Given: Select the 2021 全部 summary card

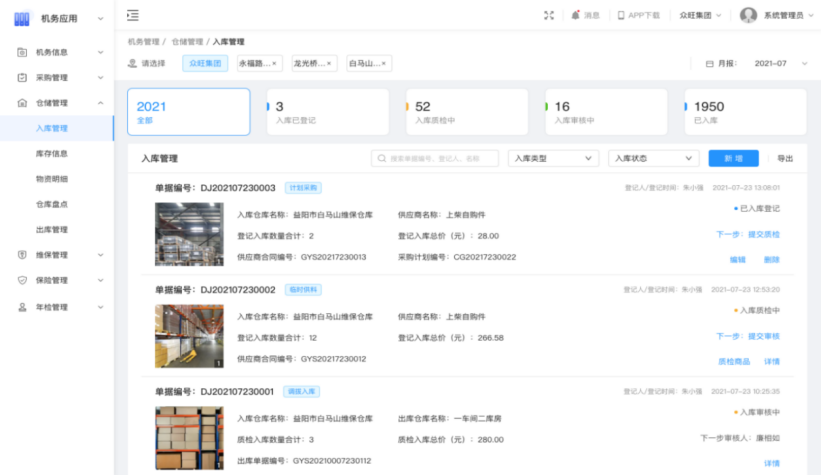Looking at the screenshot, I should [x=188, y=112].
